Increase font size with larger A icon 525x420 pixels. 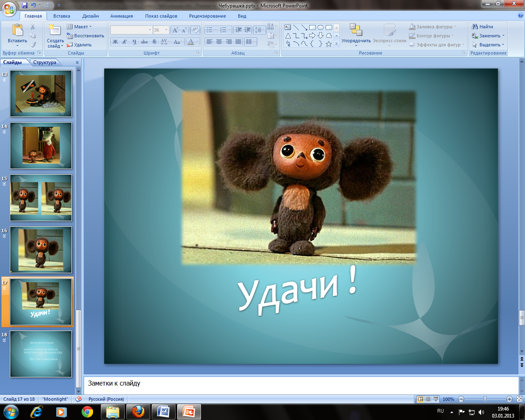[x=176, y=30]
